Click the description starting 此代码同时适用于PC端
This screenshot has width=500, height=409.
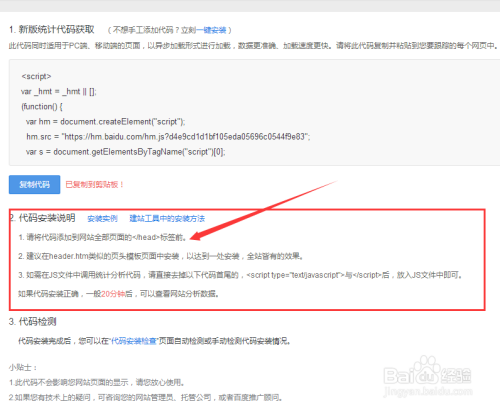pyautogui.click(x=254, y=46)
